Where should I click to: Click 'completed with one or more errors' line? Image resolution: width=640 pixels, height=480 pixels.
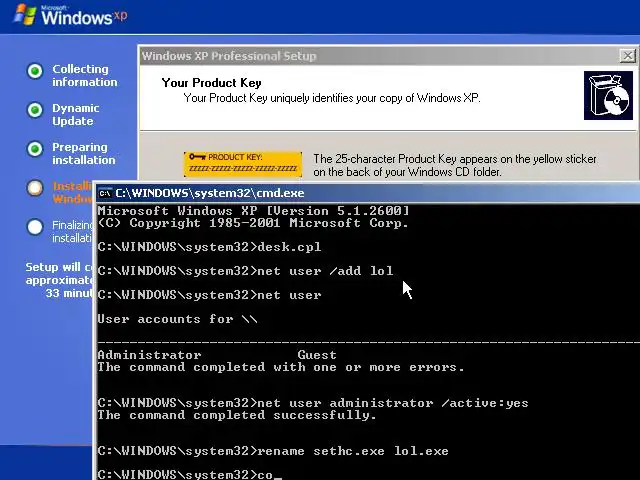[x=281, y=367]
